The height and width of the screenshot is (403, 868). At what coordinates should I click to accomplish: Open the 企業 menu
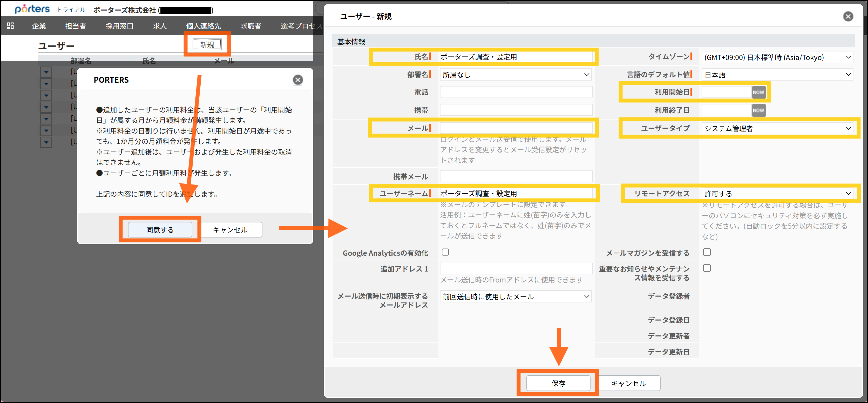[x=39, y=26]
